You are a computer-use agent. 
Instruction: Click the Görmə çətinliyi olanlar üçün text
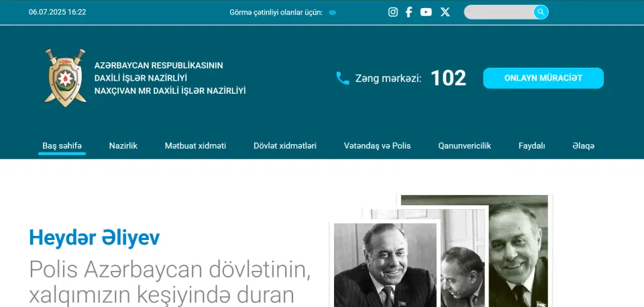[x=276, y=12]
